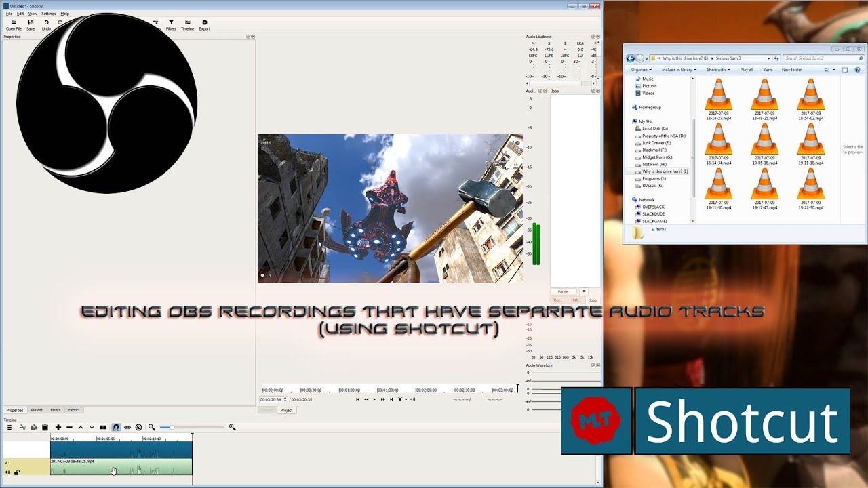Switch to the Export tab
The width and height of the screenshot is (868, 488).
(x=74, y=410)
